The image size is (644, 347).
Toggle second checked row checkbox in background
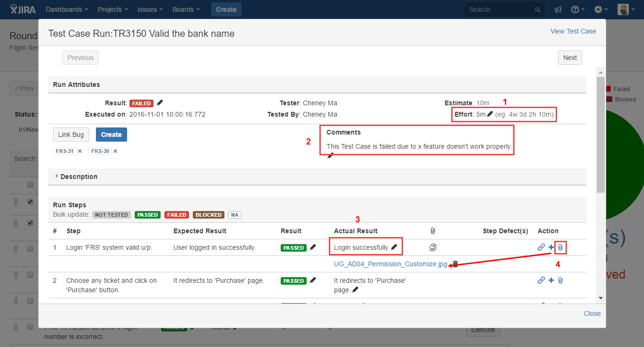[x=30, y=222]
